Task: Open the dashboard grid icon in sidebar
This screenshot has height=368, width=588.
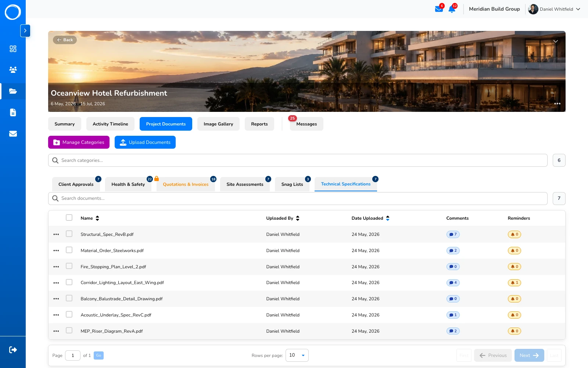Action: click(x=13, y=49)
